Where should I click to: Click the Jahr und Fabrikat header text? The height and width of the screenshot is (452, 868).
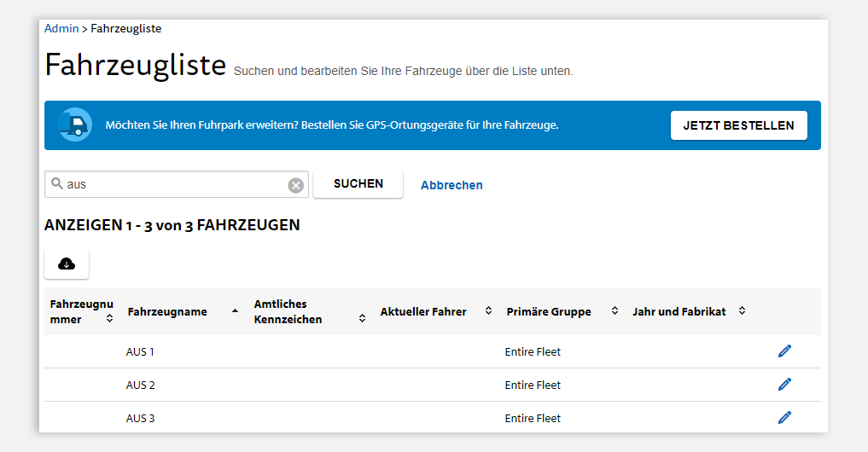pos(679,311)
